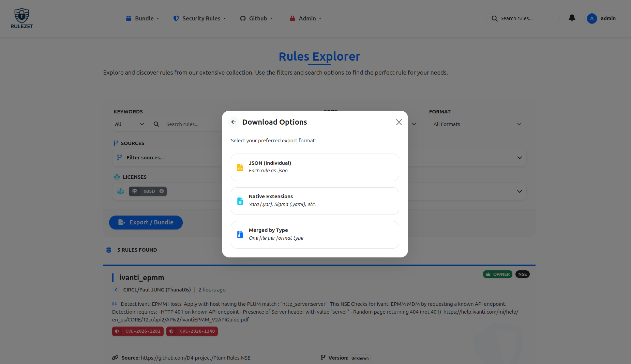Viewport: 631px width, 364px height.
Task: Open the keywords All scope dropdown
Action: tap(130, 124)
